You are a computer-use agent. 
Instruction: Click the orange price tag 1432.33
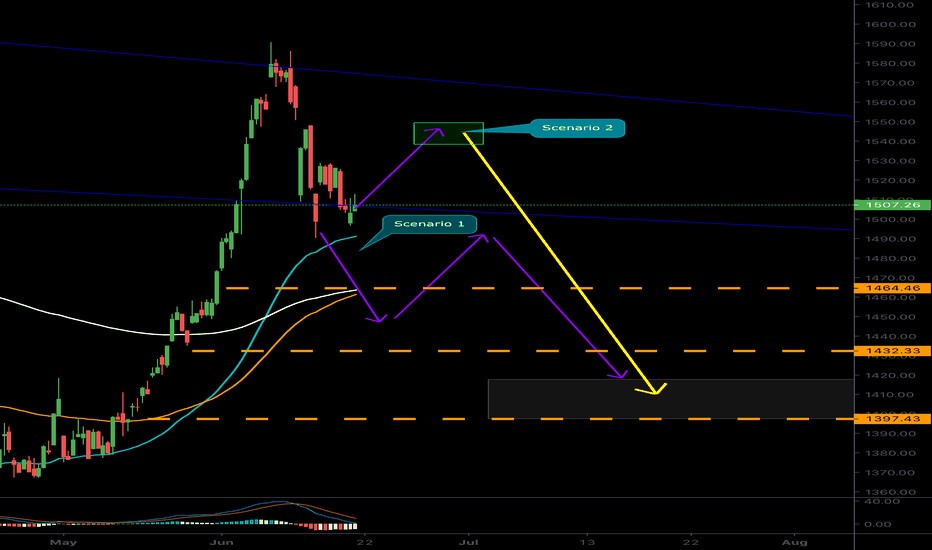[893, 351]
